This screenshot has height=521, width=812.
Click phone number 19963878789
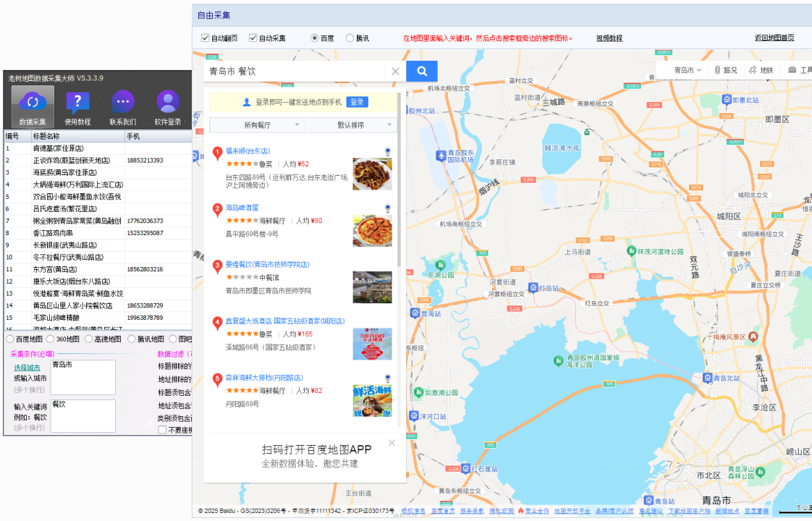(x=145, y=318)
